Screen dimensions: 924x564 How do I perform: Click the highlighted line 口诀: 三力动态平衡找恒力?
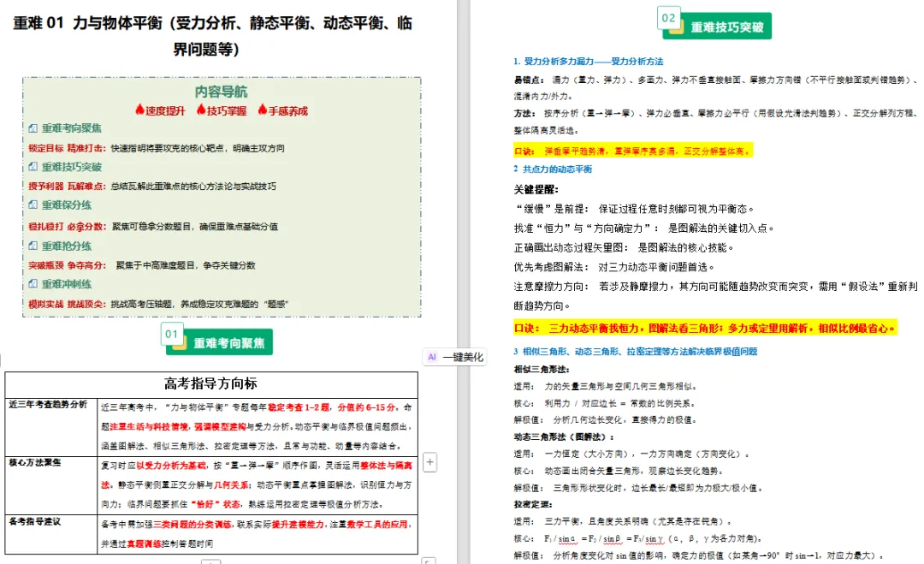pyautogui.click(x=705, y=329)
